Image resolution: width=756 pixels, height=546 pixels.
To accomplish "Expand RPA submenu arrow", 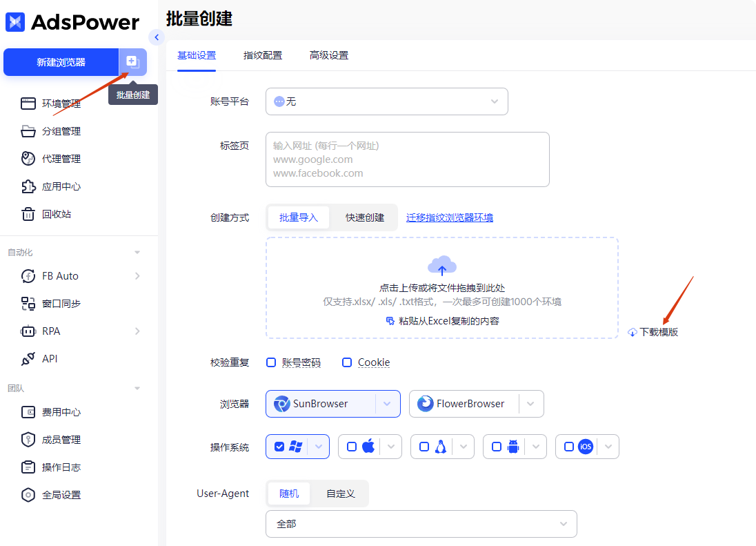I will click(x=137, y=331).
